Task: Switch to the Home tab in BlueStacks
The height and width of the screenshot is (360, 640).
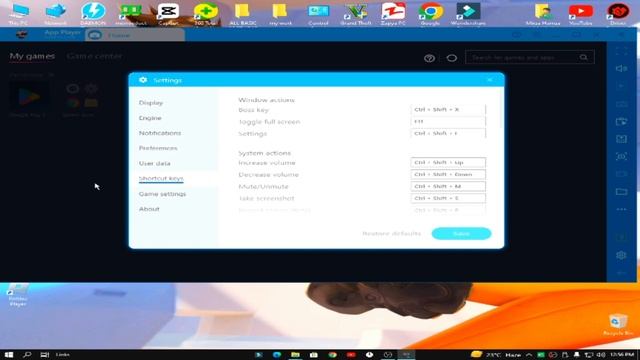Action: (135, 35)
